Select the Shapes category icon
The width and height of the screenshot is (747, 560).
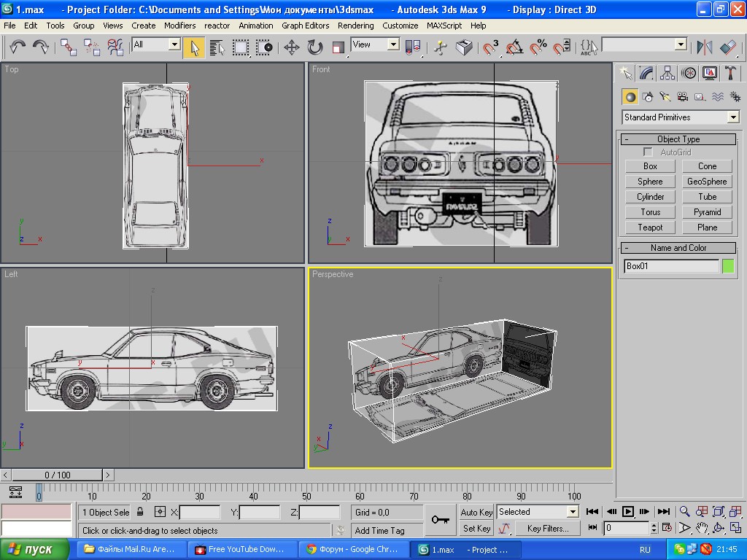coord(648,97)
